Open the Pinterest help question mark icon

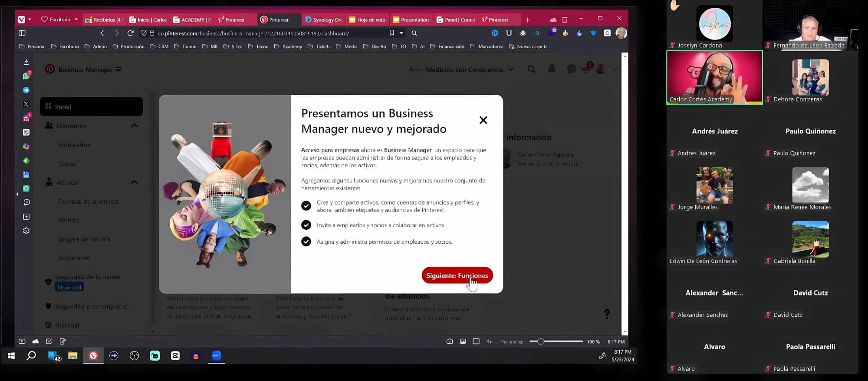tap(607, 314)
